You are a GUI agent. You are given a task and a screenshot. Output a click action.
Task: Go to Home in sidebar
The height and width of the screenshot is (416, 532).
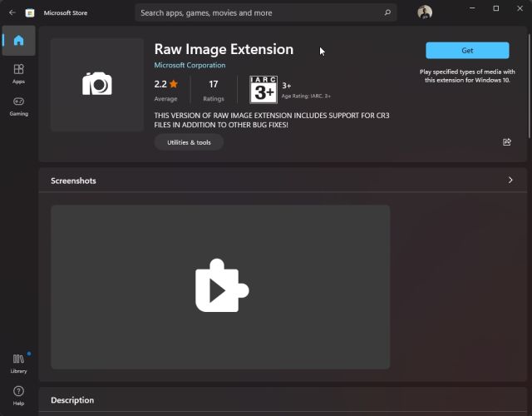(x=18, y=41)
